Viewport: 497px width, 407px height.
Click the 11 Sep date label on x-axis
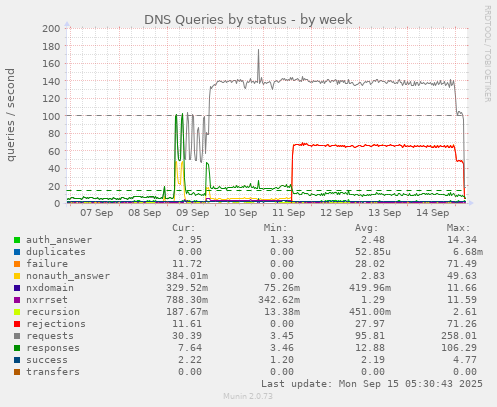click(x=289, y=213)
